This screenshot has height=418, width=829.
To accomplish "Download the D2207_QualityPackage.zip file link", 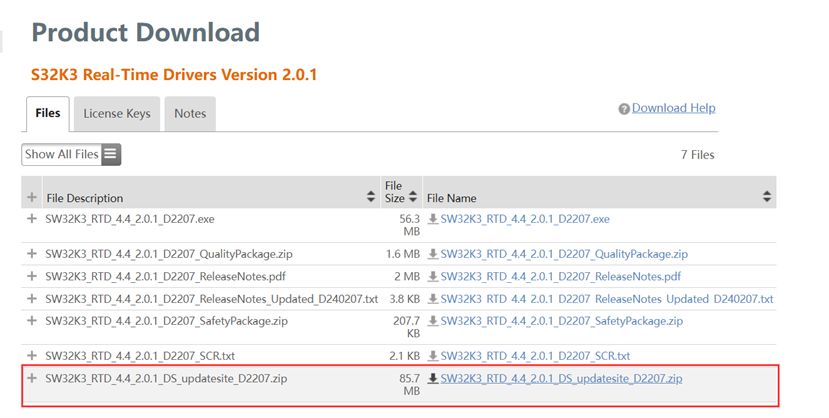I will [x=564, y=254].
